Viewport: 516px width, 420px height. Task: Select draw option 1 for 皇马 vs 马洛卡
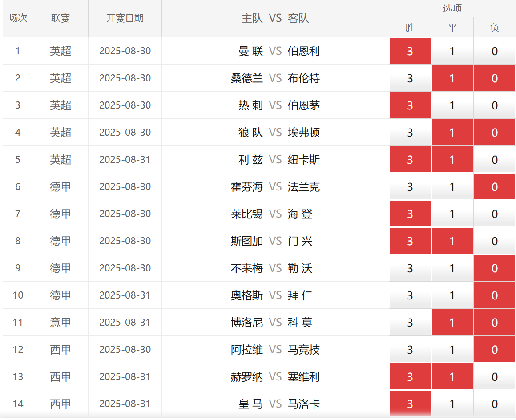[452, 404]
